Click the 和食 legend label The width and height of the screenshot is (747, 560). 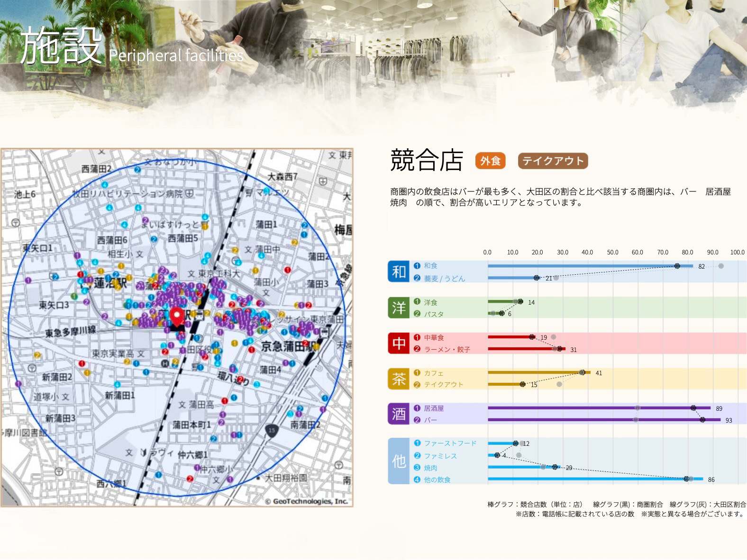click(x=430, y=266)
